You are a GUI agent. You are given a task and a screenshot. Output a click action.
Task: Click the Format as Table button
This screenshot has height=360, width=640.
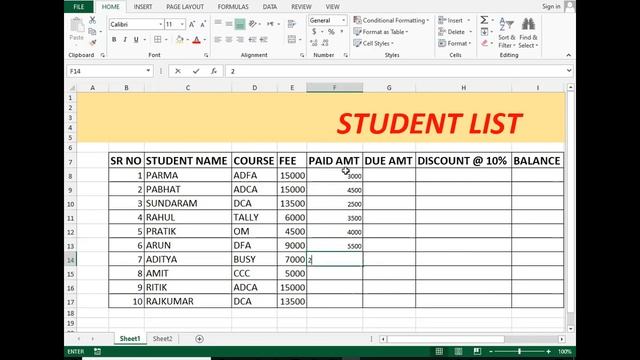[x=381, y=31]
